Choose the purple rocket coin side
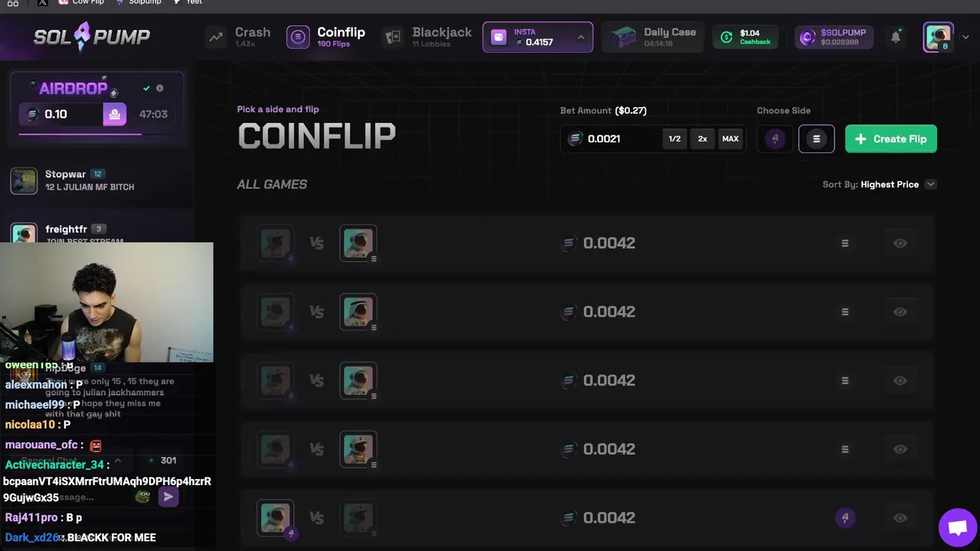The image size is (980, 551). point(775,139)
